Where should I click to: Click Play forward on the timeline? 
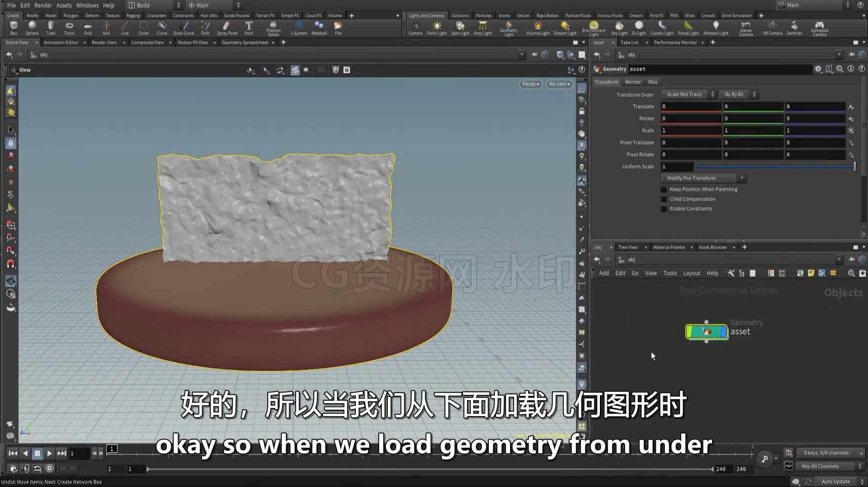[49, 453]
